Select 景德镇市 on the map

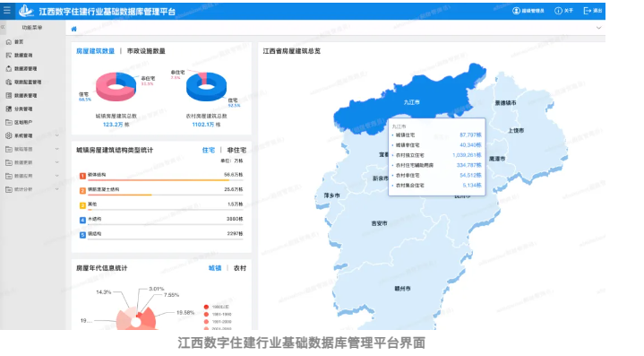pos(505,103)
